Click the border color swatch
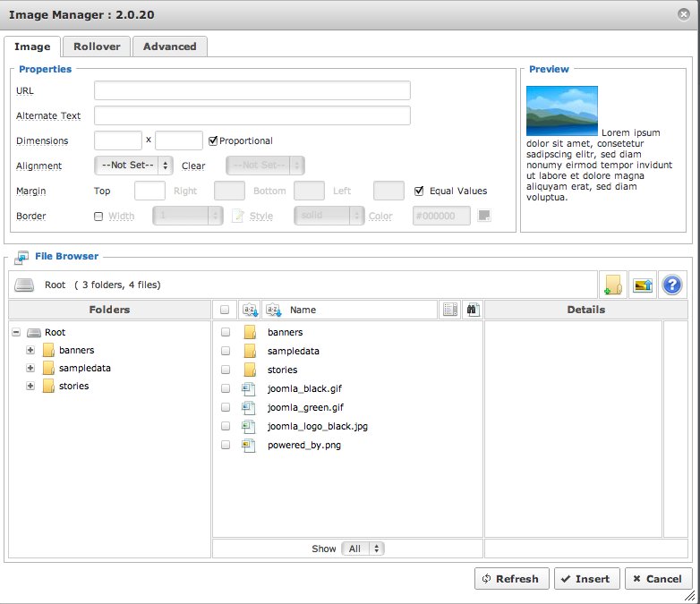 484,216
